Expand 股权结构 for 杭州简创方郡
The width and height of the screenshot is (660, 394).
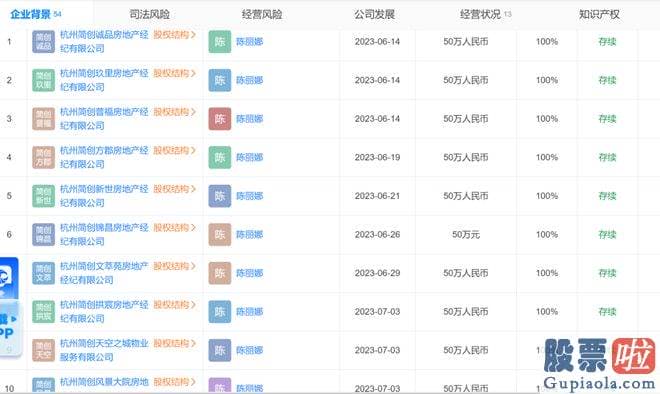pos(174,150)
